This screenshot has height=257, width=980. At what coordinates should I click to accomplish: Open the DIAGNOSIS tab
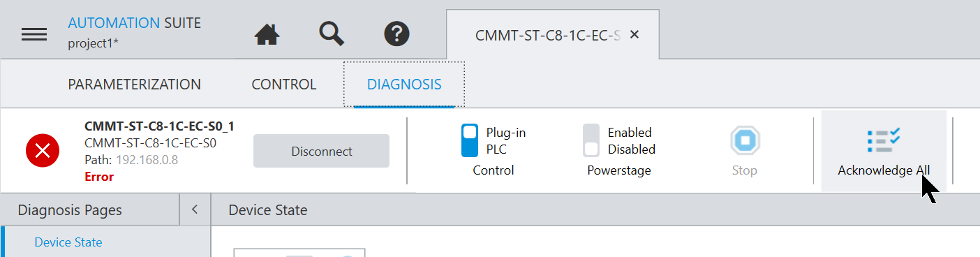pos(404,85)
